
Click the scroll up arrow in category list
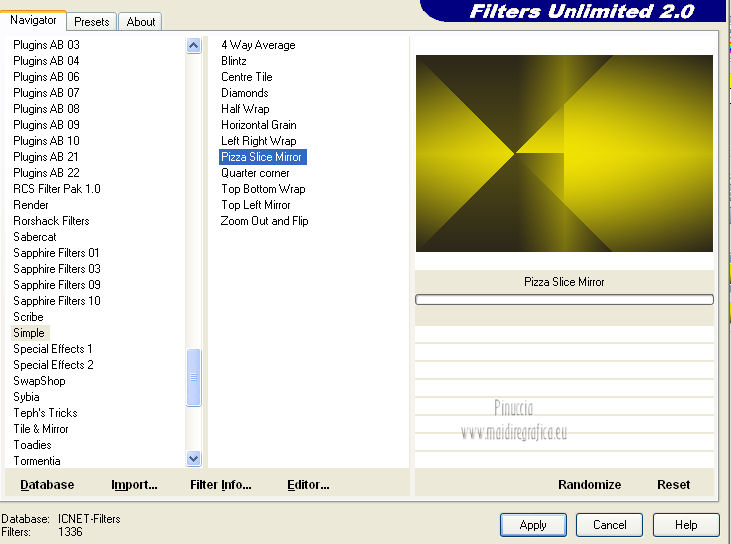(x=193, y=46)
